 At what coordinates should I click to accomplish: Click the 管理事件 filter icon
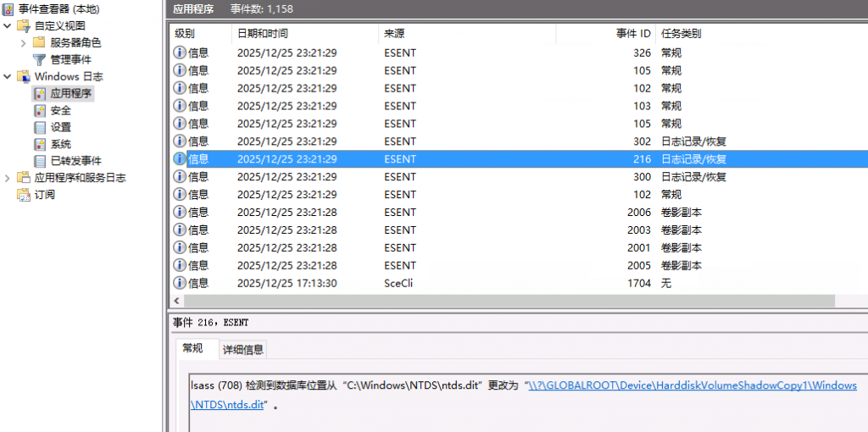[x=39, y=59]
